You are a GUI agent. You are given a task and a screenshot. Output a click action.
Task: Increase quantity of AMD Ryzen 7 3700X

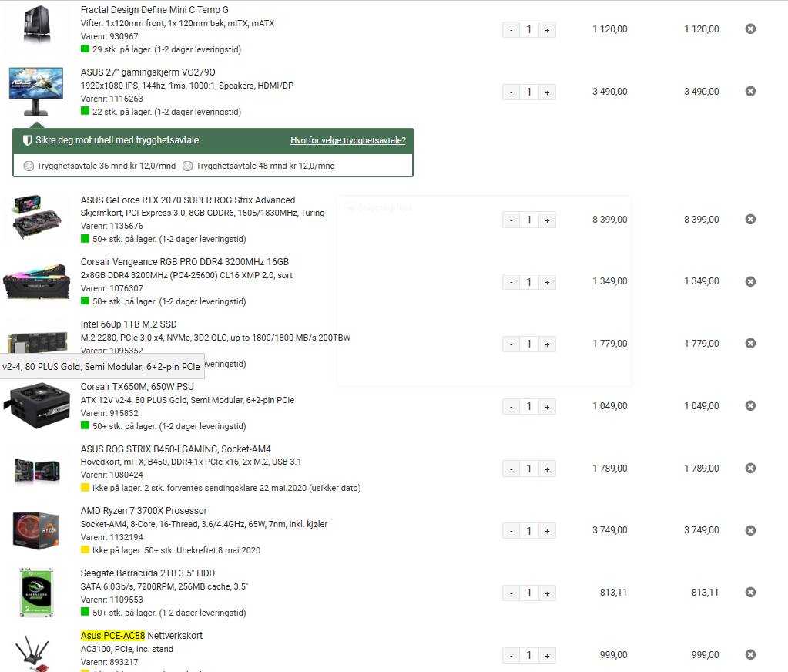click(547, 531)
